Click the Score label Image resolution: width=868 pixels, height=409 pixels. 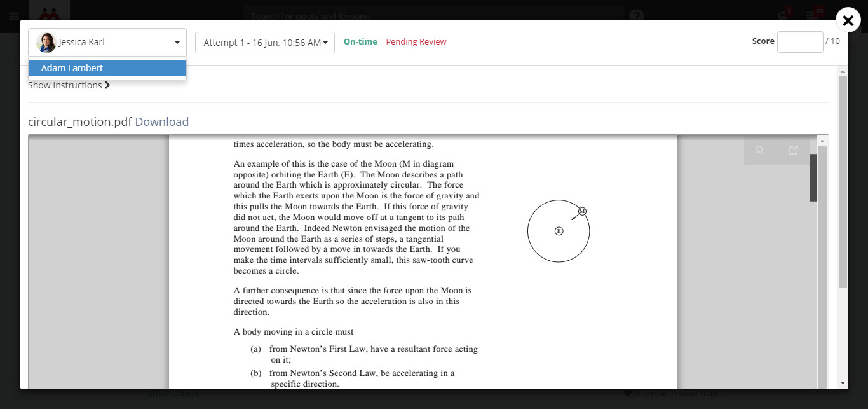pos(763,41)
